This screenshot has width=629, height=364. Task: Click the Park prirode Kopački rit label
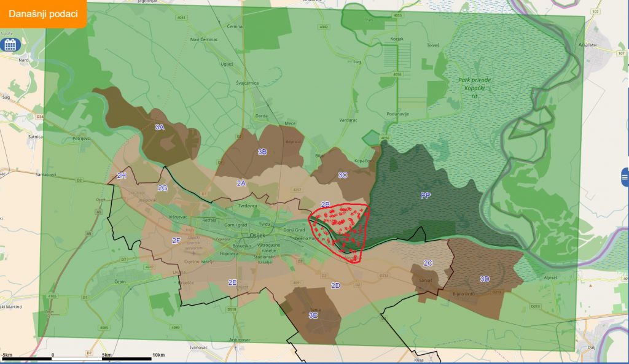point(475,88)
